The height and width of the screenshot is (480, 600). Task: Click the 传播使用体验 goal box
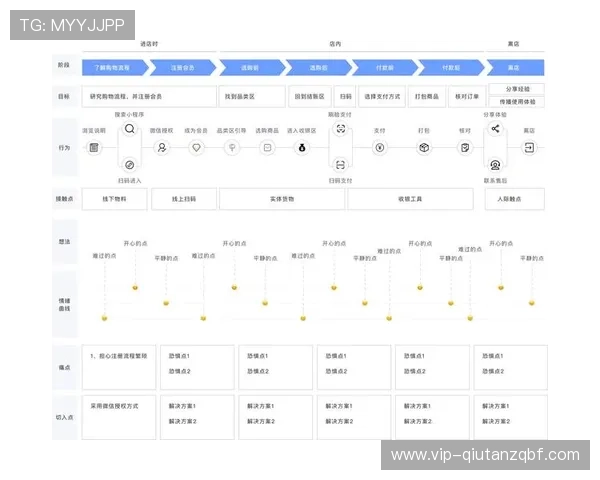517,102
